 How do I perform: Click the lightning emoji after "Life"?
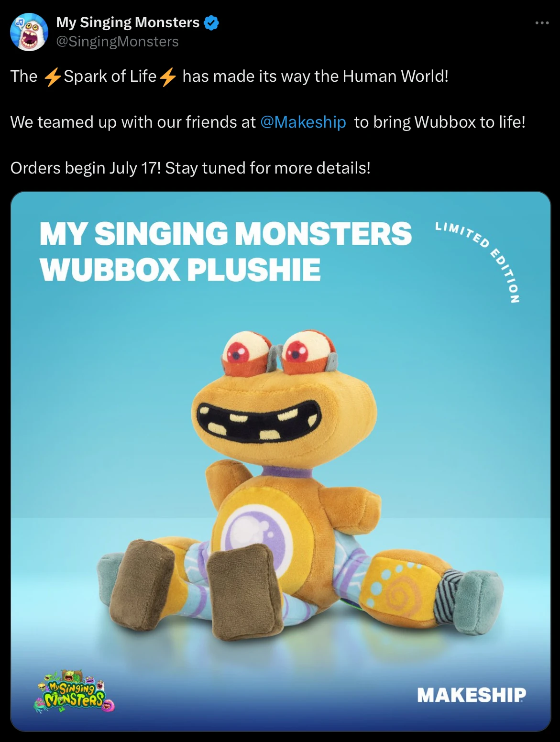167,76
